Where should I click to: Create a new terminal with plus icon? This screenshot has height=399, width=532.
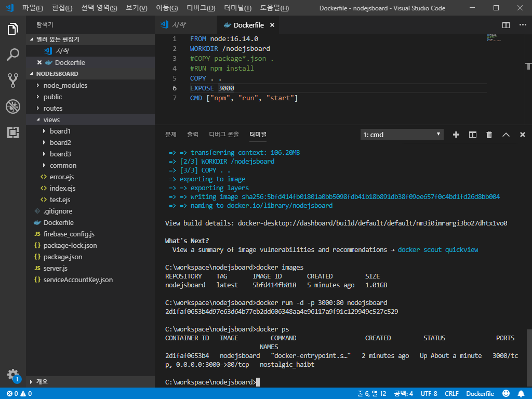click(456, 135)
